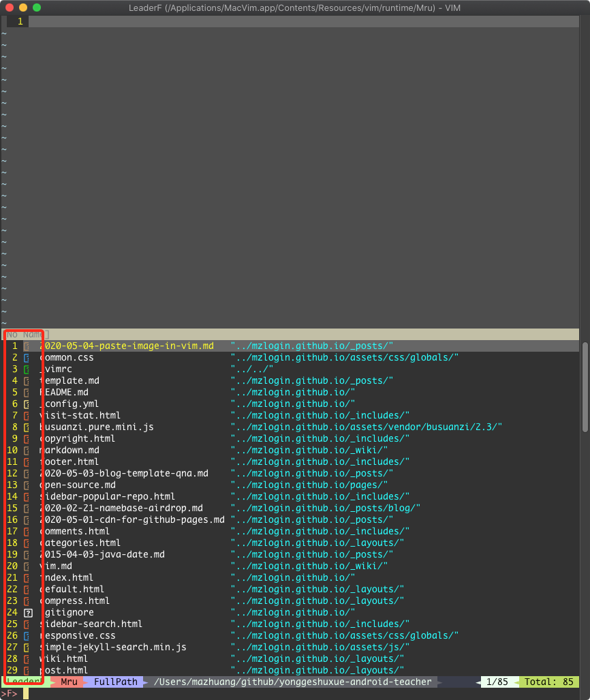Click the FullPath mode segment
The image size is (590, 700).
pyautogui.click(x=114, y=682)
